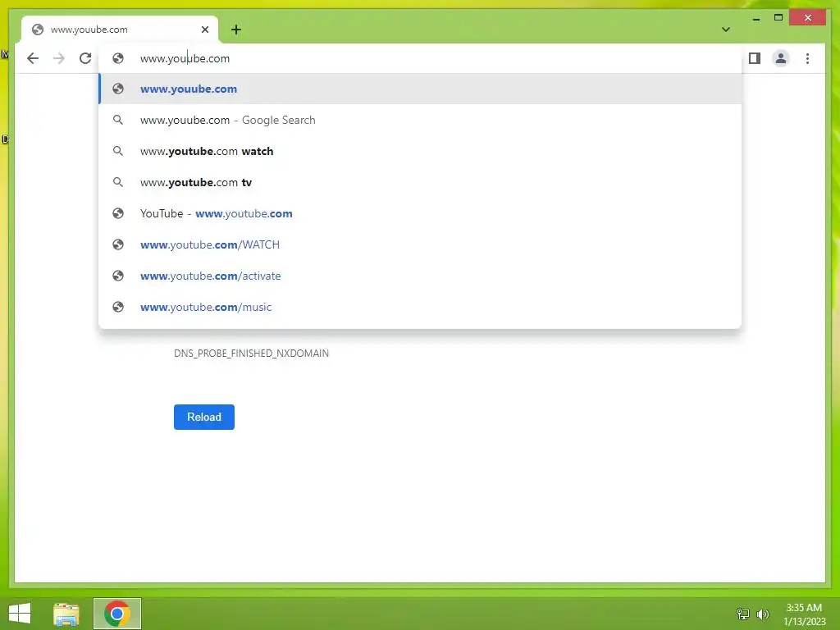840x630 pixels.
Task: Click the Chrome taskbar icon
Action: (117, 614)
